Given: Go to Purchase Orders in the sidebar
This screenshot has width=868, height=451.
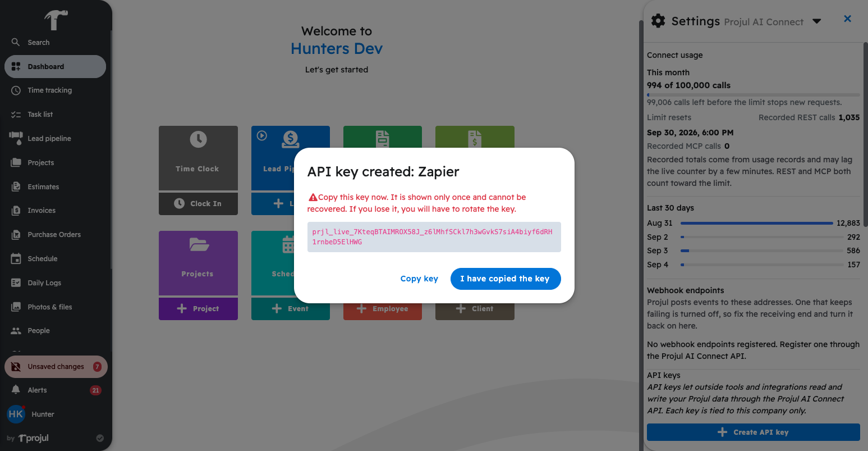Looking at the screenshot, I should click(x=55, y=235).
